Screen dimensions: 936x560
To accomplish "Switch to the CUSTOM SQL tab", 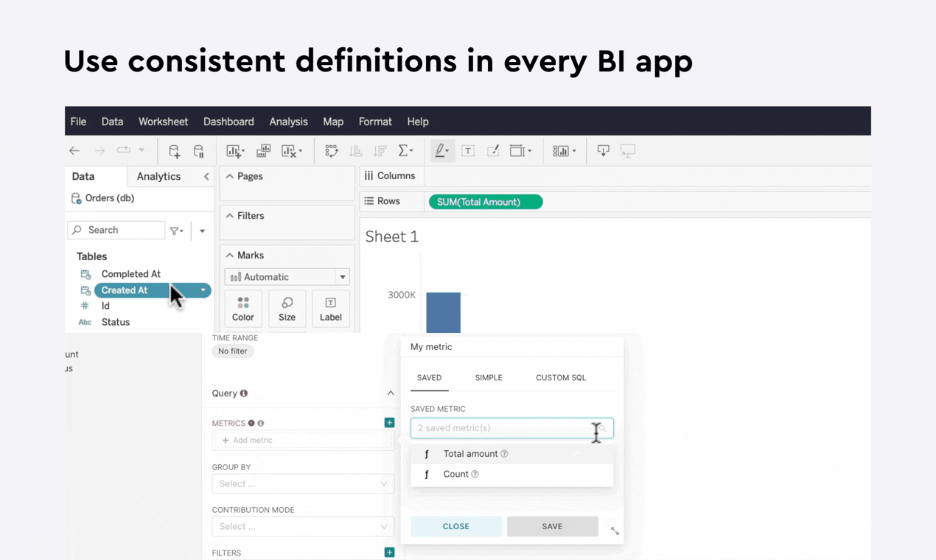I will pyautogui.click(x=561, y=378).
